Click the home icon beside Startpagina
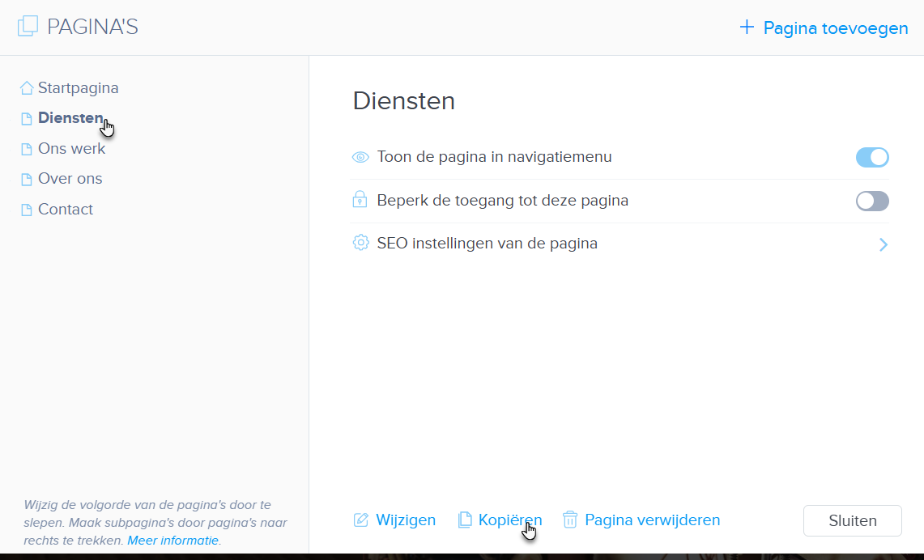This screenshot has height=560, width=924. [x=27, y=88]
